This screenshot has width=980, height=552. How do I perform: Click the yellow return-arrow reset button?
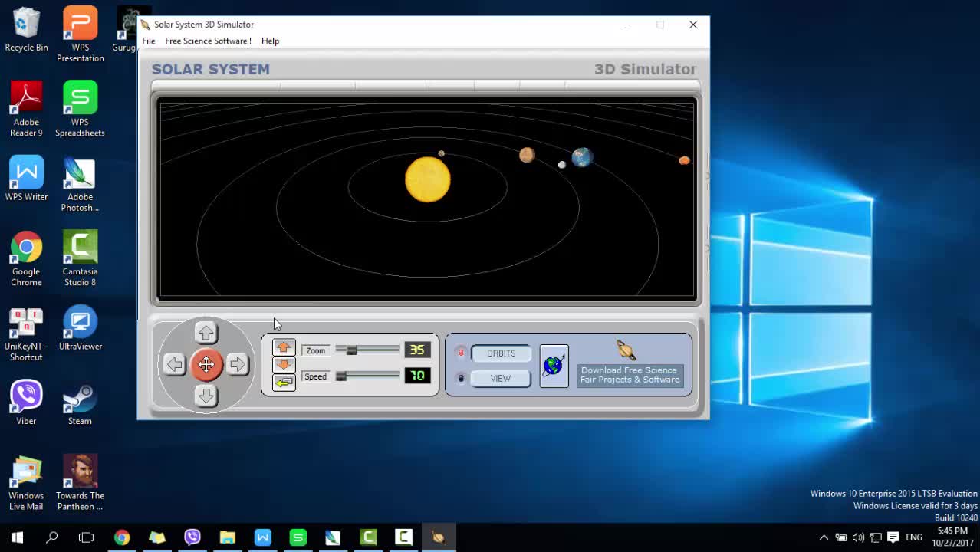click(284, 382)
